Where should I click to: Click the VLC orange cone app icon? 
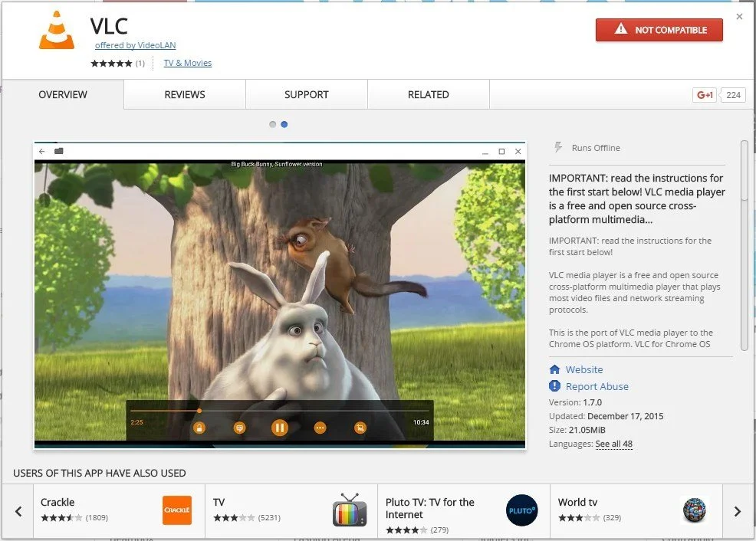click(57, 30)
